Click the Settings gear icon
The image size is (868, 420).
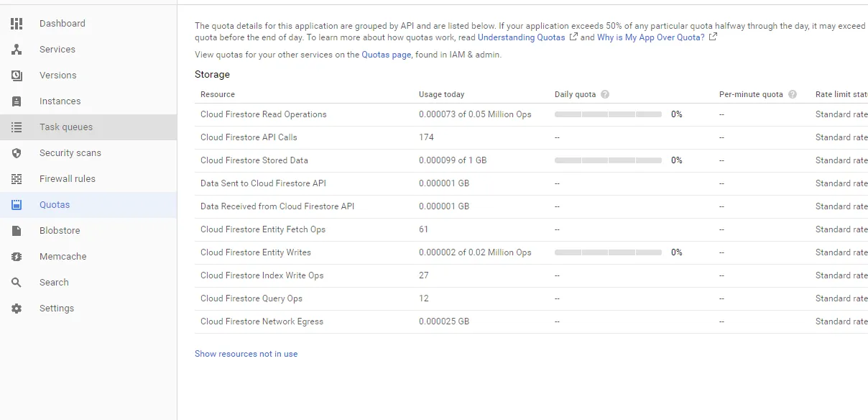click(17, 309)
